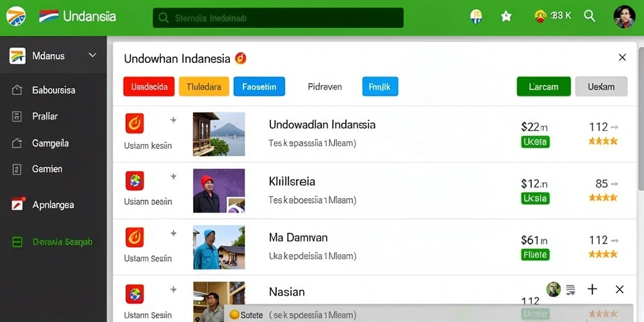Open the red-hat person thumbnail in Kliillsreia row
644x322 pixels.
point(219,191)
